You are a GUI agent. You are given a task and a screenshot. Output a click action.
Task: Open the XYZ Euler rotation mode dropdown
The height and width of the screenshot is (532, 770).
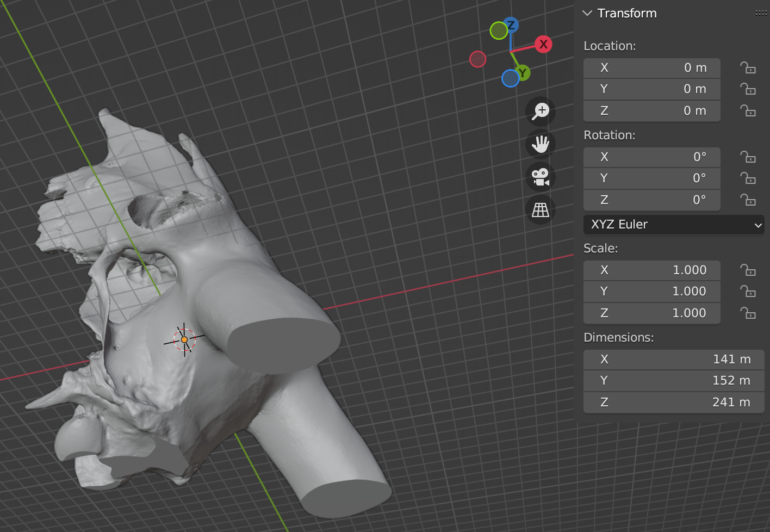coord(674,224)
